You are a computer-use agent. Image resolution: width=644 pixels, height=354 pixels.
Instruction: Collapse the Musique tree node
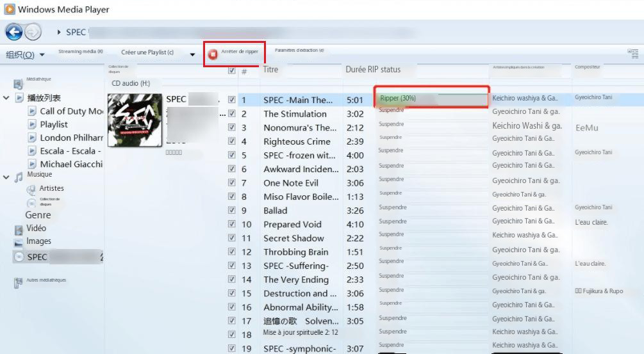(6, 177)
